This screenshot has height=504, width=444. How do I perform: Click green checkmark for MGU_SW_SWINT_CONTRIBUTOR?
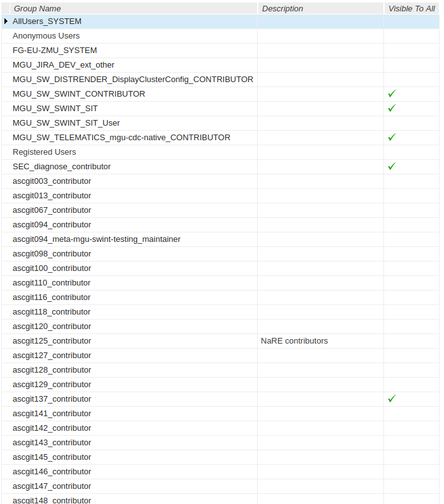(392, 93)
